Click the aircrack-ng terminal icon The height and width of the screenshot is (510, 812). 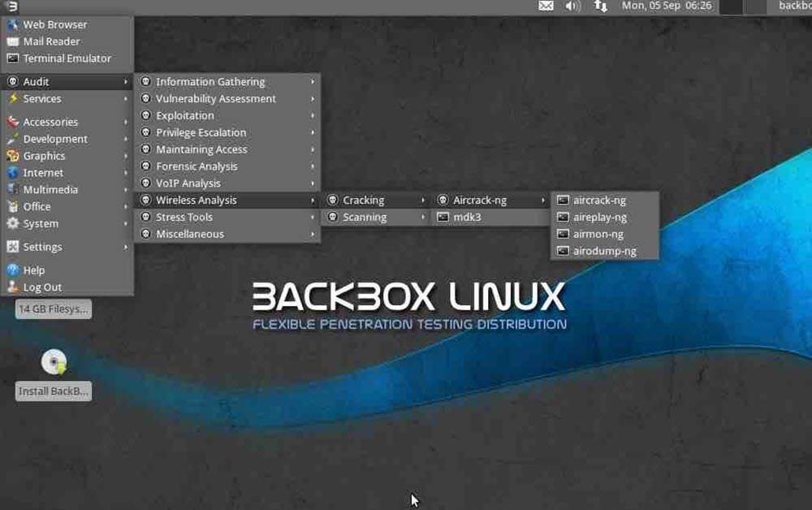pos(563,200)
